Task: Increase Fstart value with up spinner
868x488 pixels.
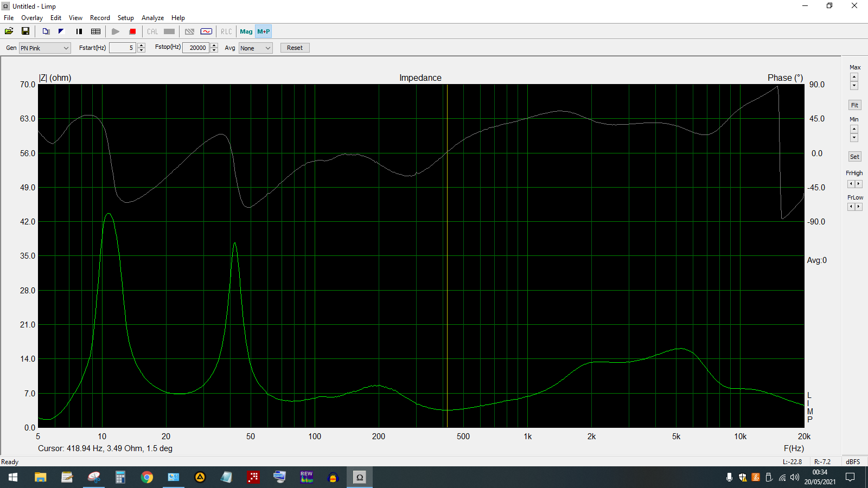Action: (x=142, y=46)
